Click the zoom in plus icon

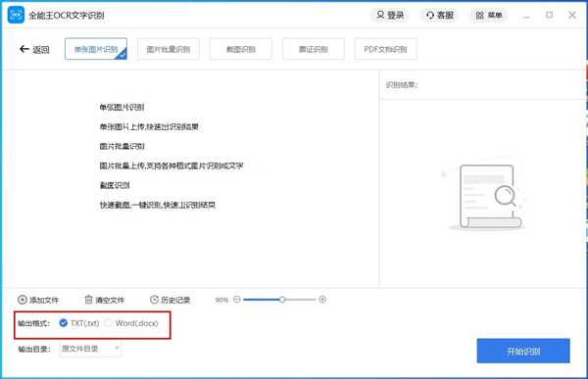[322, 299]
